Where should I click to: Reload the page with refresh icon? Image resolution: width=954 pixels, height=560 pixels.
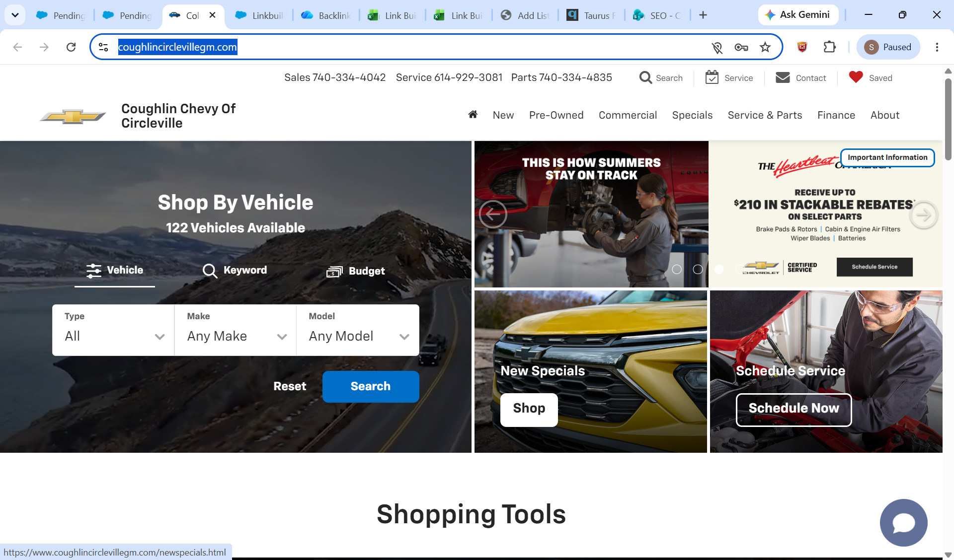point(71,47)
